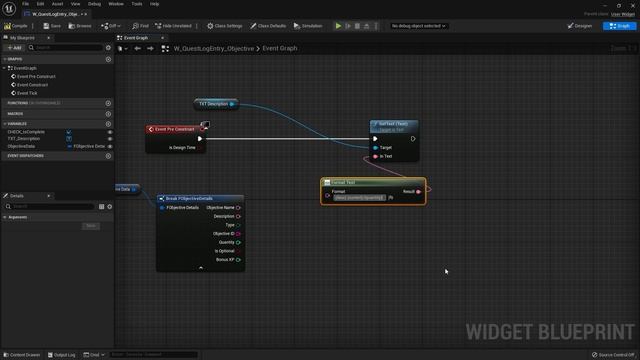This screenshot has height=360, width=640.
Task: Click the graph icon beside the W_QuestLogEntry_Objective breadcrumb
Action: (165, 49)
